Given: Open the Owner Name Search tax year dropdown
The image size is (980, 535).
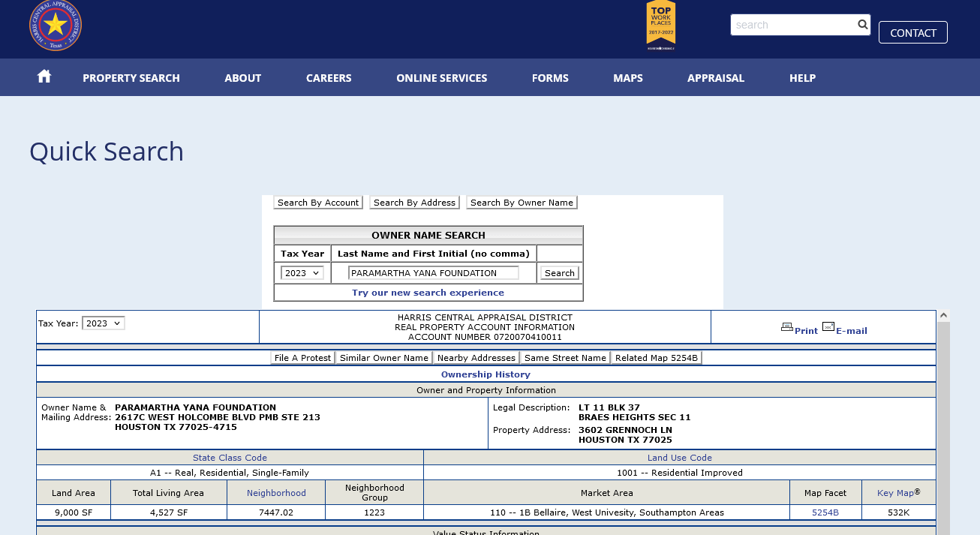Looking at the screenshot, I should pyautogui.click(x=302, y=273).
